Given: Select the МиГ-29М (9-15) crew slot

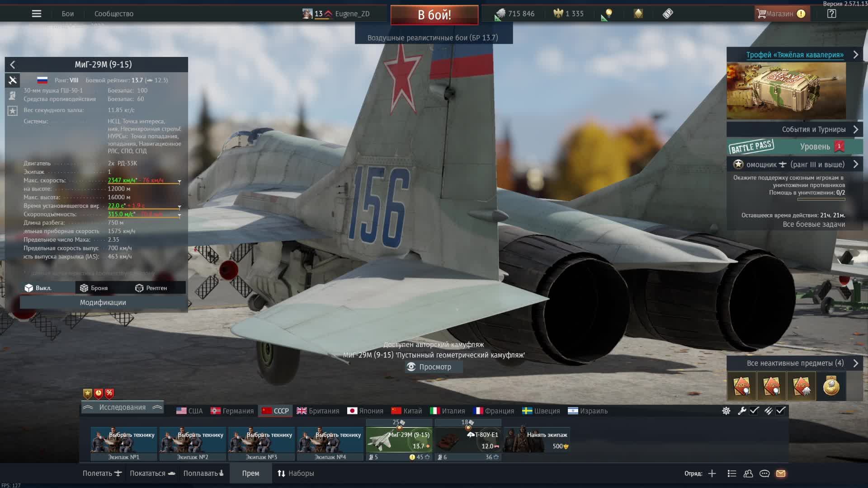Looking at the screenshot, I should [x=399, y=440].
